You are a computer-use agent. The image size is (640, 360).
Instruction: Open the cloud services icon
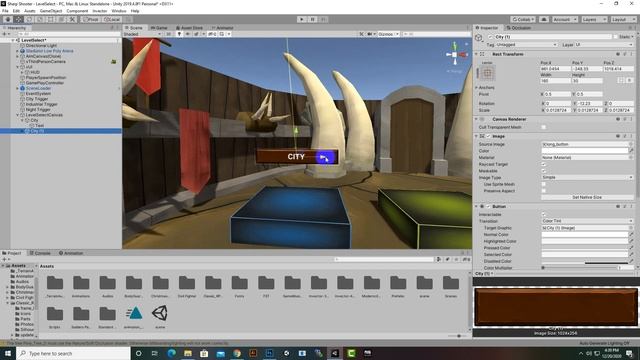(544, 19)
